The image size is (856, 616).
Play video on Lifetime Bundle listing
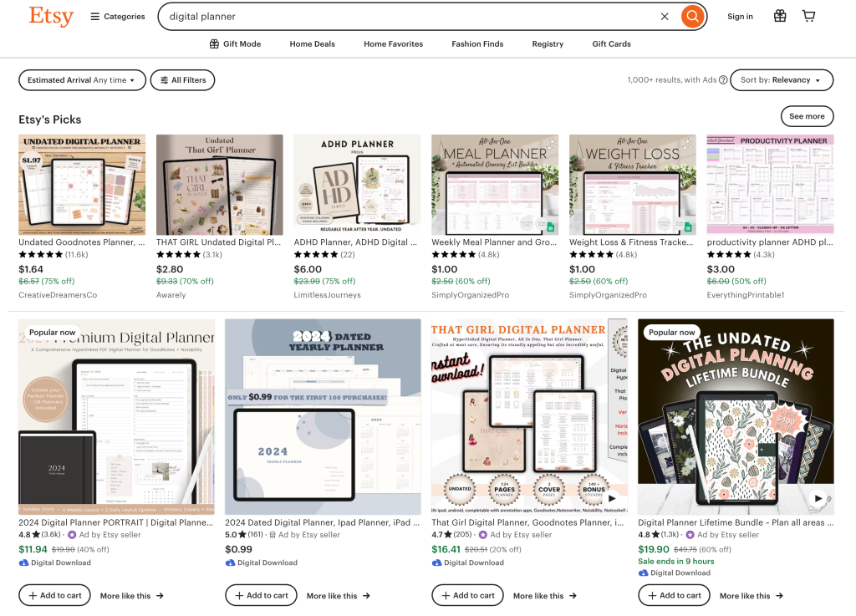coord(818,498)
